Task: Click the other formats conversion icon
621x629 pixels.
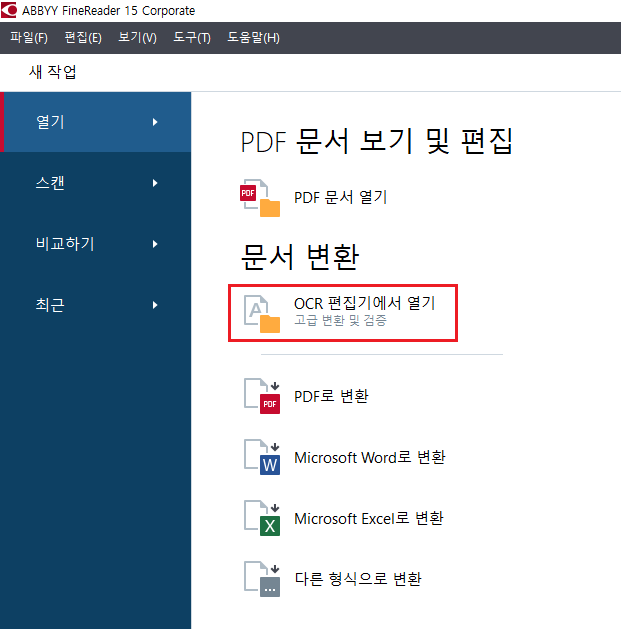Action: pyautogui.click(x=262, y=579)
